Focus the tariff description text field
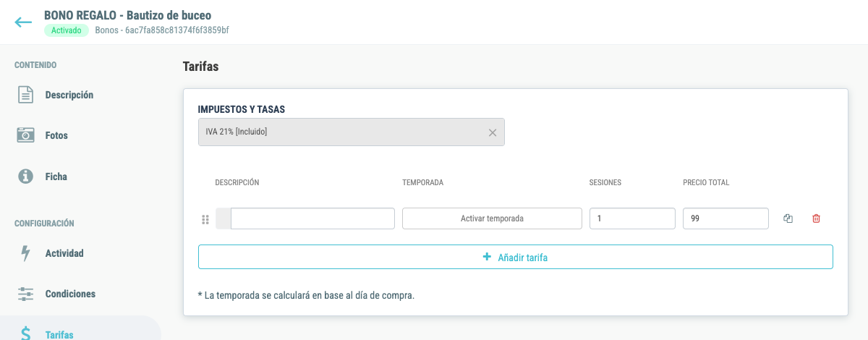 point(312,218)
